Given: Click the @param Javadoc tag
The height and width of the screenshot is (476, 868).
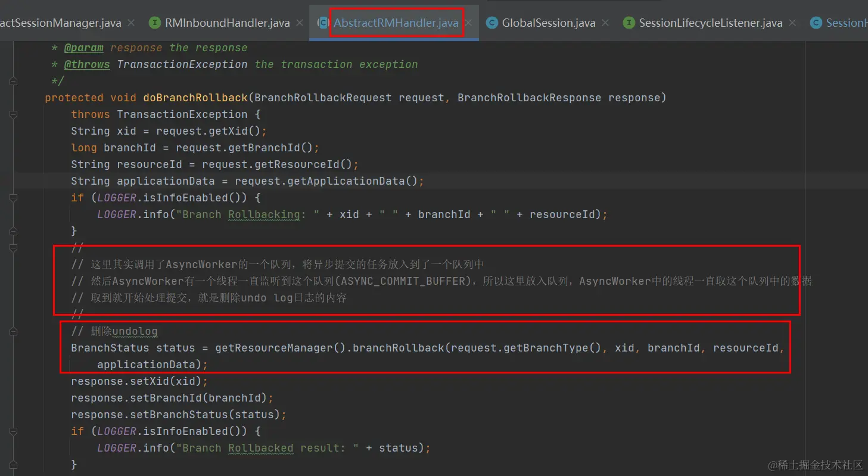Looking at the screenshot, I should (84, 48).
